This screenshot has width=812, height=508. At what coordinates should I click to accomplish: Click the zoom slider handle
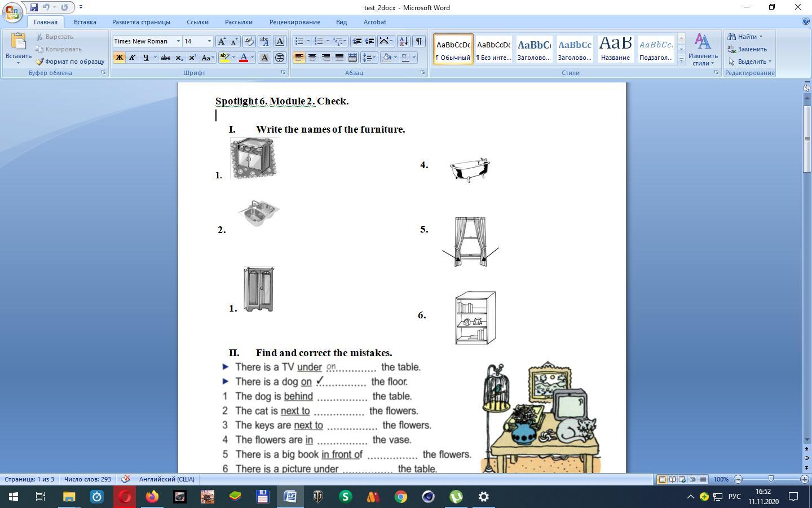(771, 479)
